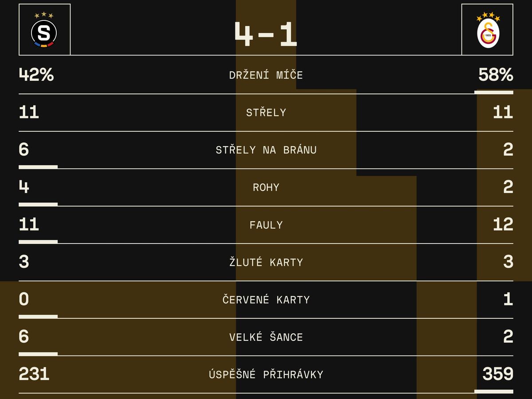Click the bar under Sparta's 6 shots on target
The height and width of the screenshot is (399, 532).
[38, 167]
